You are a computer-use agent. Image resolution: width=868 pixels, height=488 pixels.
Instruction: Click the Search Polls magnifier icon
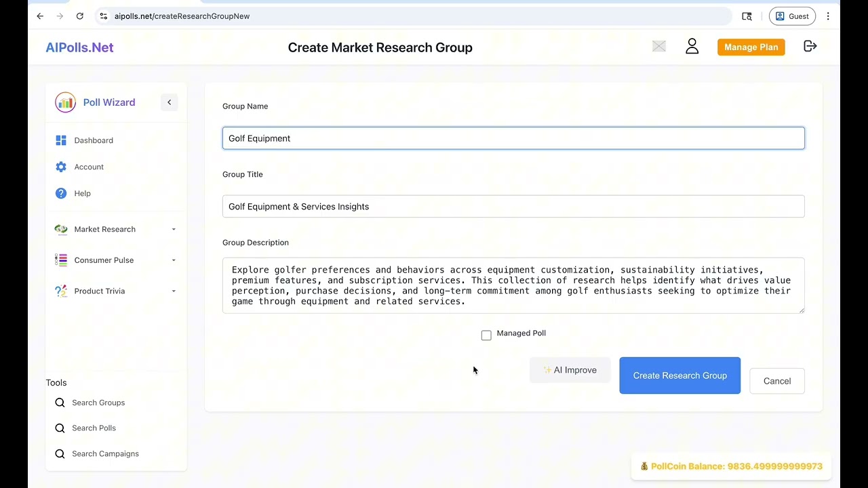60,428
